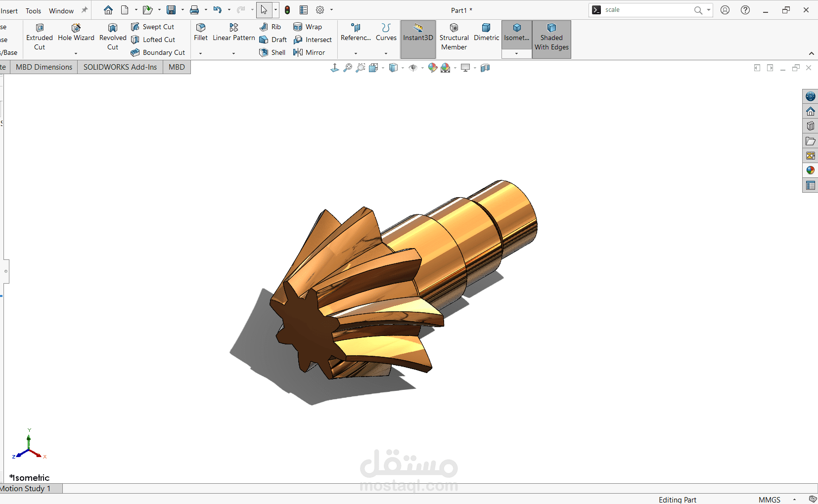Open the Design Library task pane icon
The height and width of the screenshot is (504, 818).
[810, 126]
